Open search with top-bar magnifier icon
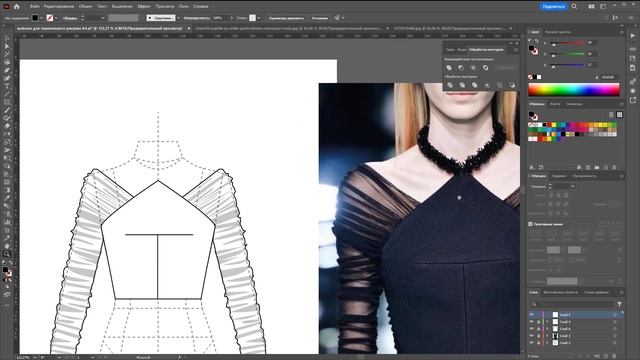Viewport: 640px width, 360px height. pyautogui.click(x=574, y=7)
